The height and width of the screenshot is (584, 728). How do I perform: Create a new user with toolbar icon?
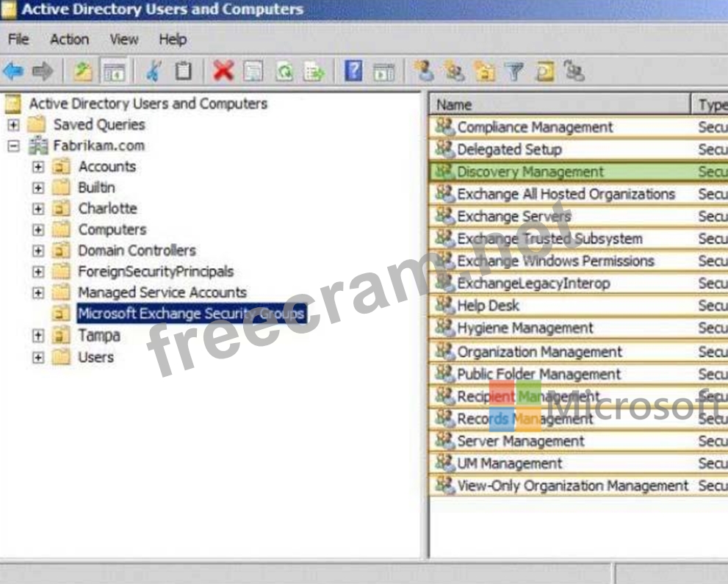pos(425,71)
